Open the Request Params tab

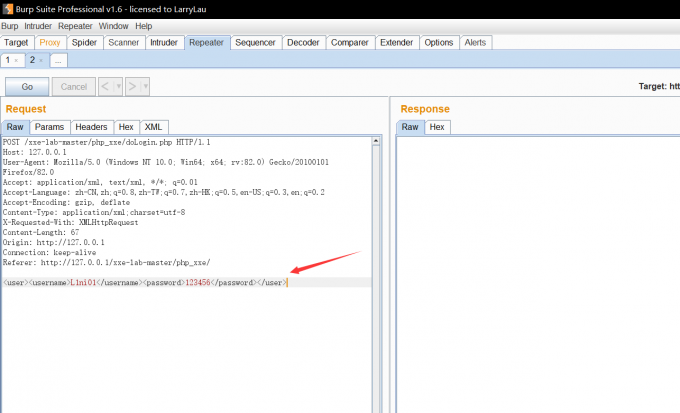pos(49,127)
